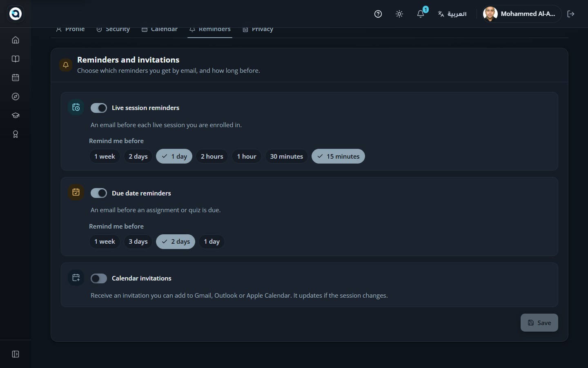The height and width of the screenshot is (368, 588).
Task: Select the 30 minutes reminder chip
Action: (x=287, y=156)
